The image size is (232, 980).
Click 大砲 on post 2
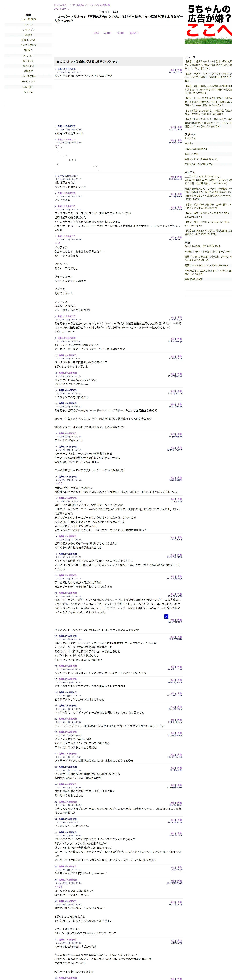(180, 127)
